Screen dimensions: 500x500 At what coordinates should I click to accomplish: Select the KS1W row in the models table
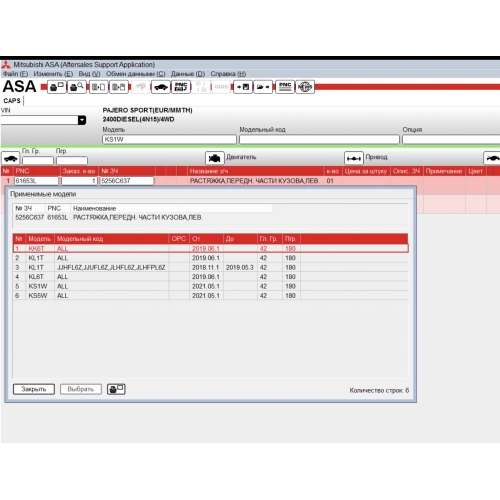click(210, 286)
